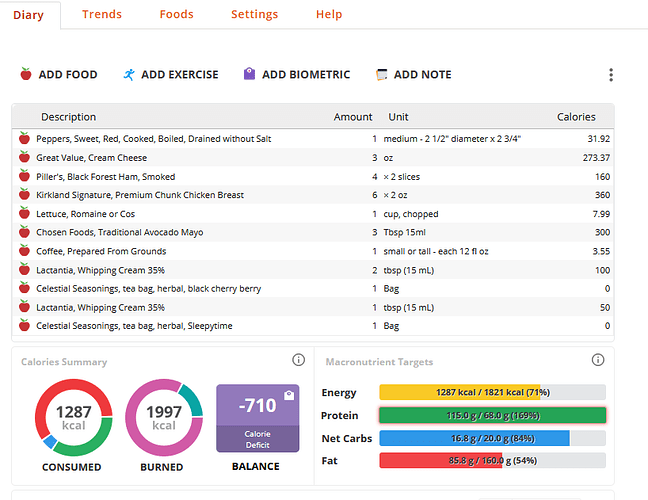Click 'cup, chopped' unit text
Viewport: 648px width, 500px height.
(x=411, y=214)
